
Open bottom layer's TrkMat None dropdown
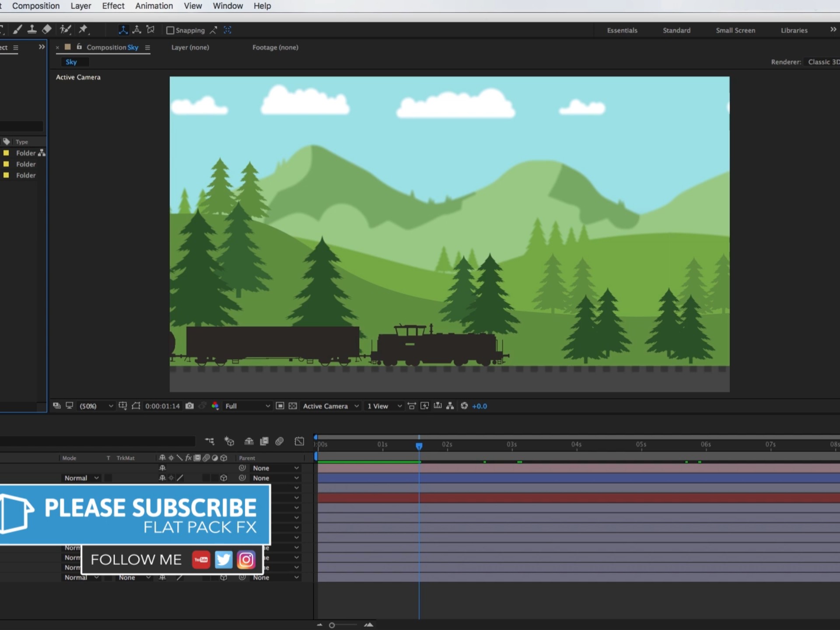[134, 577]
